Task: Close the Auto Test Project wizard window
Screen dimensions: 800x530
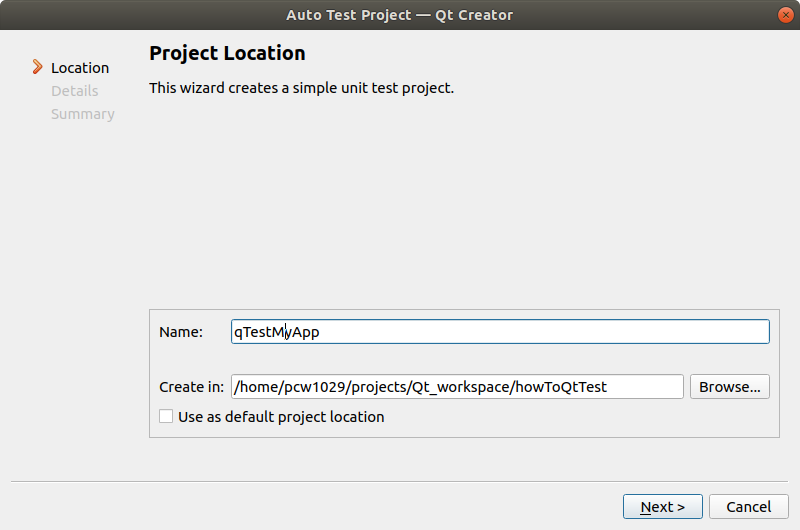Action: click(x=785, y=14)
